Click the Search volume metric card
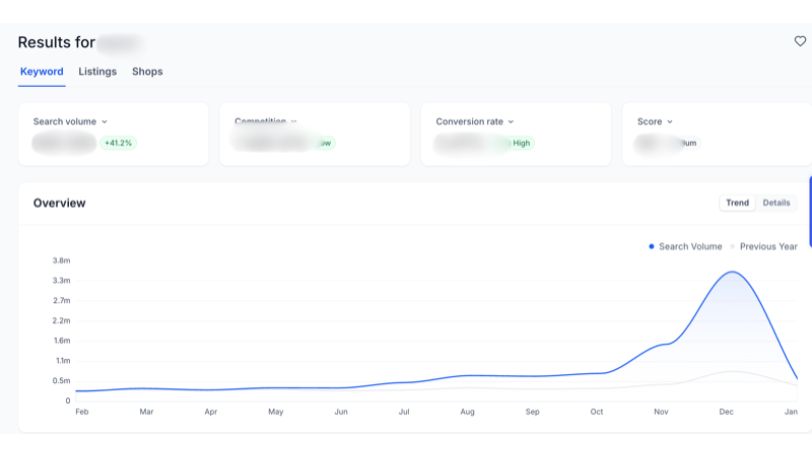The image size is (812, 457). coord(113,133)
